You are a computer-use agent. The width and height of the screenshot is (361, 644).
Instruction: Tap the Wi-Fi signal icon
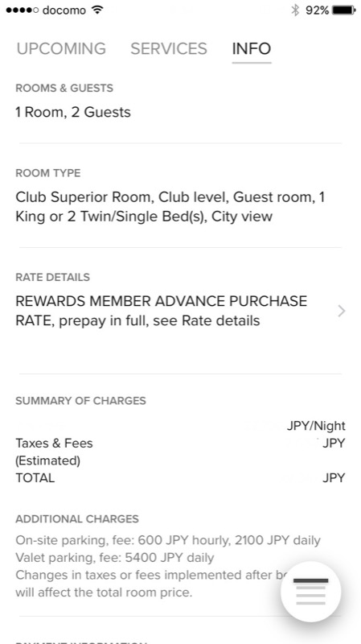97,10
